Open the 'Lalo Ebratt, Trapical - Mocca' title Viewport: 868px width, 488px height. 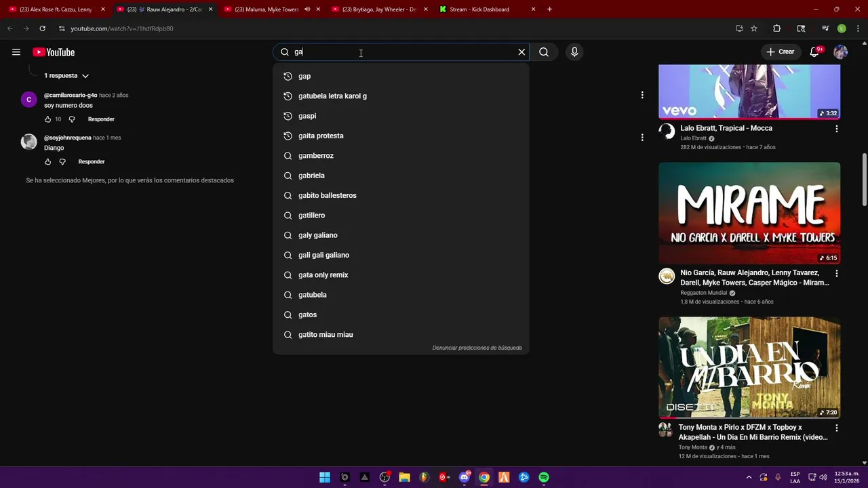pyautogui.click(x=726, y=128)
